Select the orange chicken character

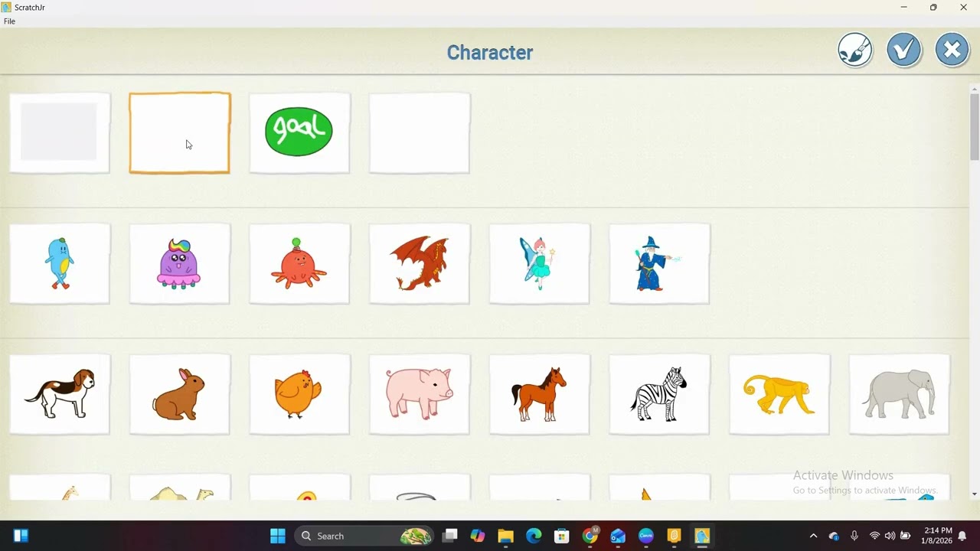coord(299,393)
